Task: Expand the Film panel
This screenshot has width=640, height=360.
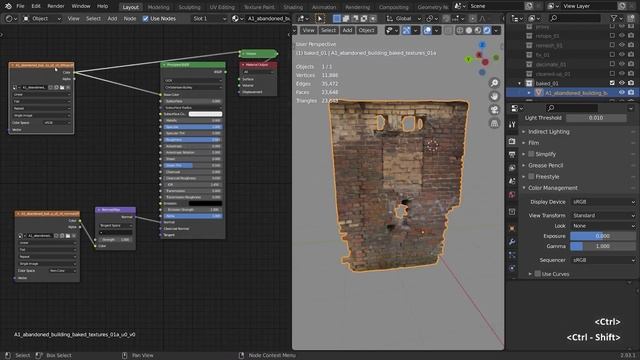Action: pos(533,143)
